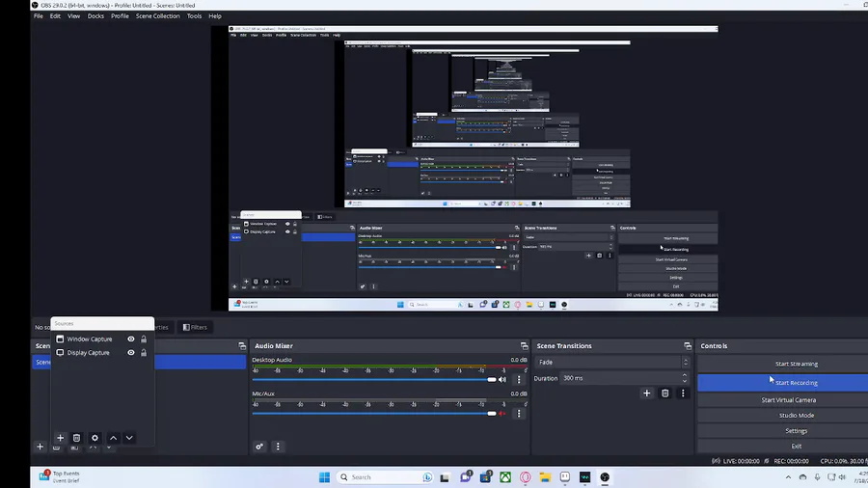Open Task View from taskbar
868x488 pixels.
445,477
